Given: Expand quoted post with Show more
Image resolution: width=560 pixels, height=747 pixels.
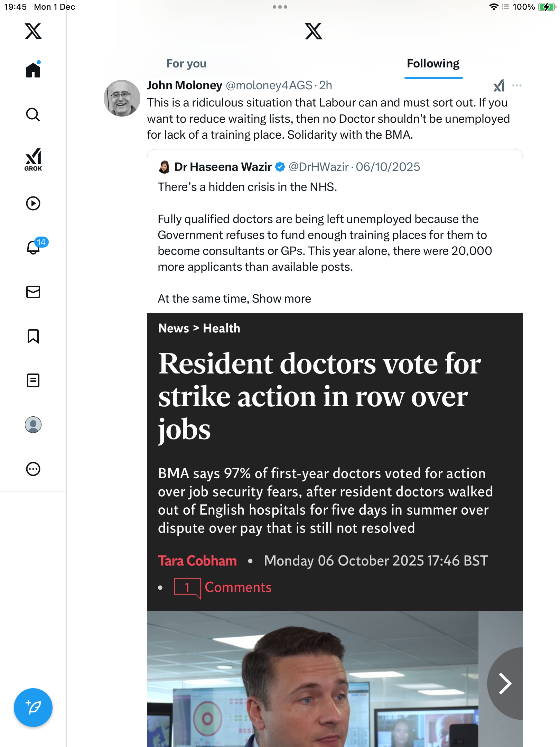Looking at the screenshot, I should [281, 298].
